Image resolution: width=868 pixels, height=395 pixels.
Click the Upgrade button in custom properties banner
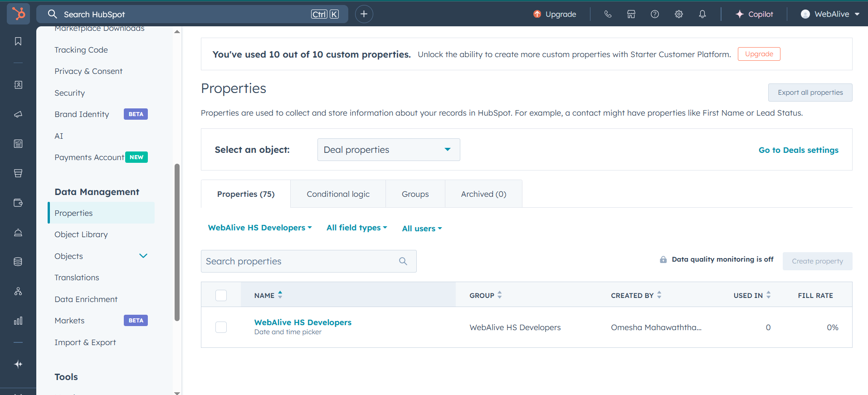[759, 54]
